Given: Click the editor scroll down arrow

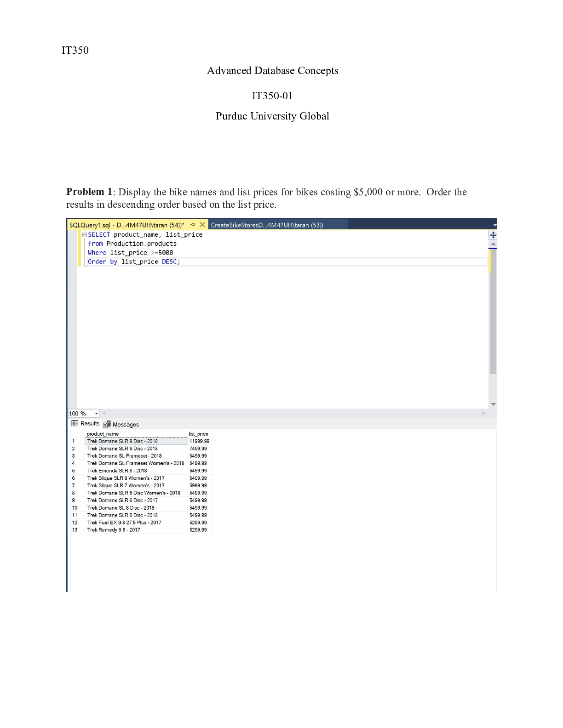Looking at the screenshot, I should (493, 404).
